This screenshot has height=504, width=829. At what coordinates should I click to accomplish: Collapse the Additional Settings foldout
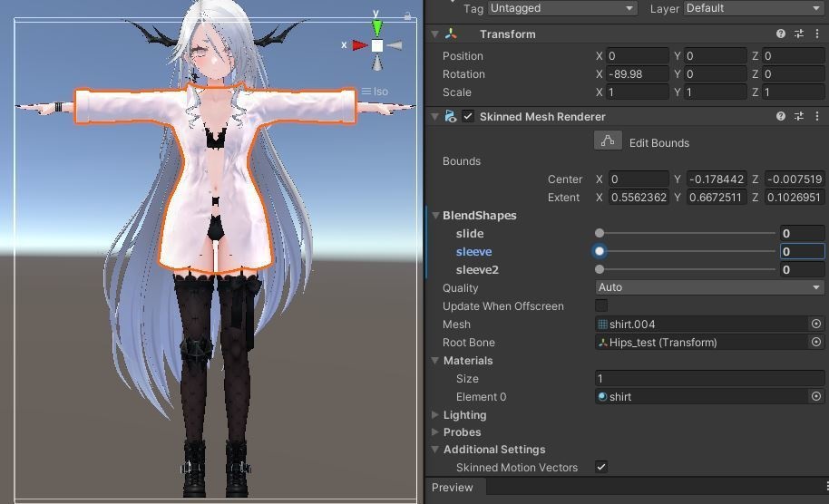click(435, 449)
